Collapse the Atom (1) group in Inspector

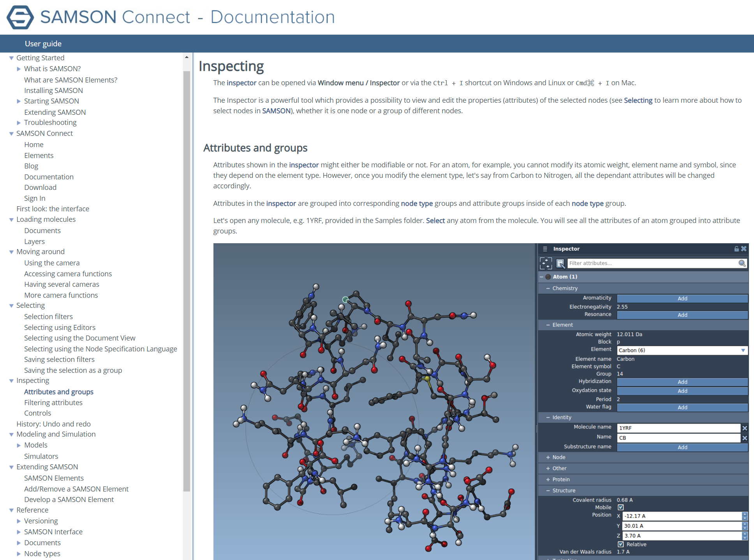(541, 277)
